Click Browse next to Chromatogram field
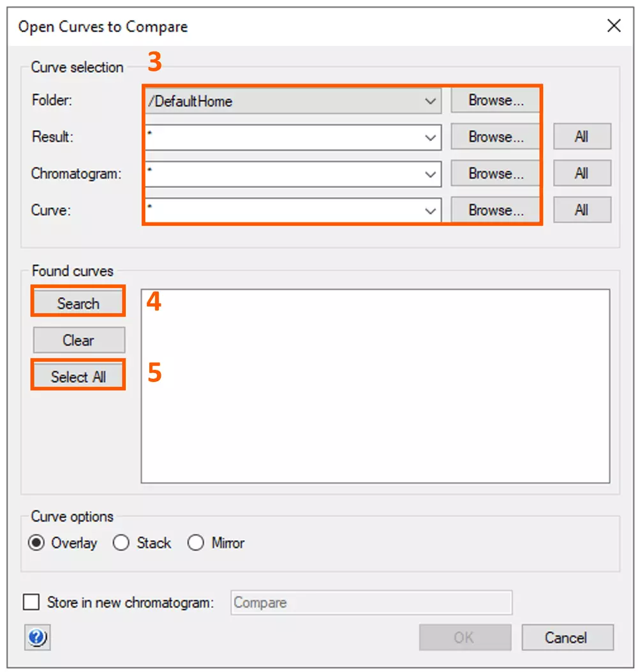Screen dimensions: 638x672 point(496,173)
